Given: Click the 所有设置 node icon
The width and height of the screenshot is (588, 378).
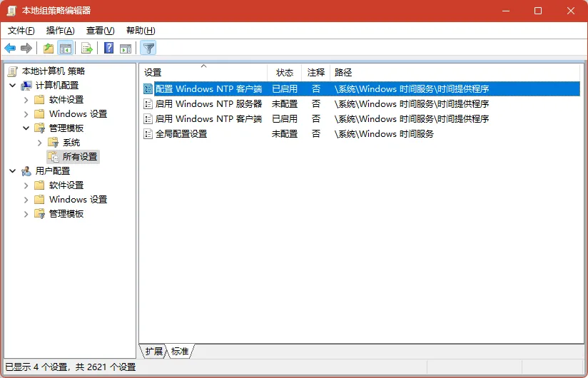Looking at the screenshot, I should tap(54, 157).
